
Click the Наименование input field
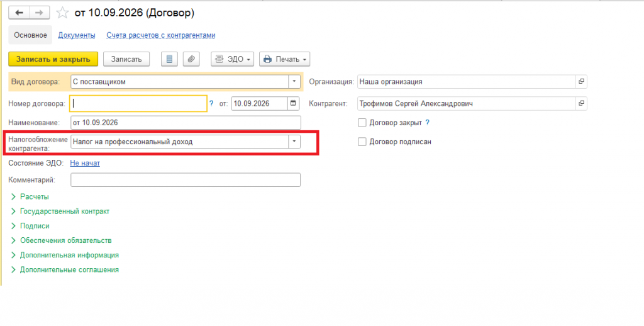[186, 123]
